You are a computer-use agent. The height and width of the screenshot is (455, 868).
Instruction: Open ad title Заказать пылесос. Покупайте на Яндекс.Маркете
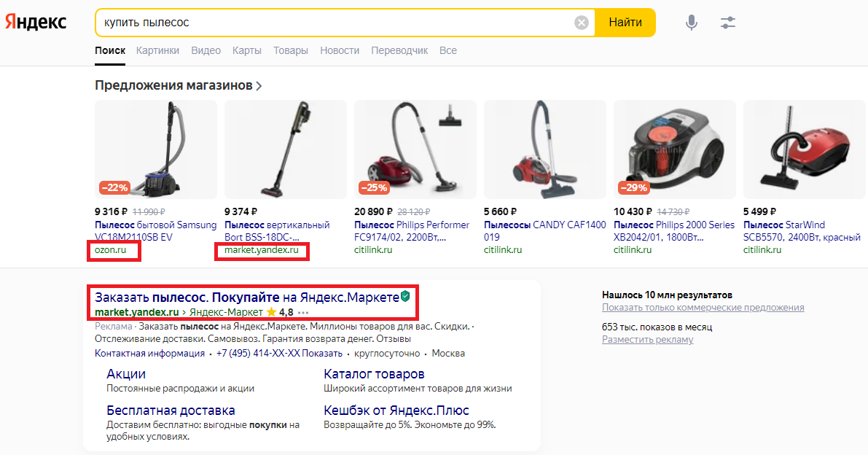tap(247, 297)
